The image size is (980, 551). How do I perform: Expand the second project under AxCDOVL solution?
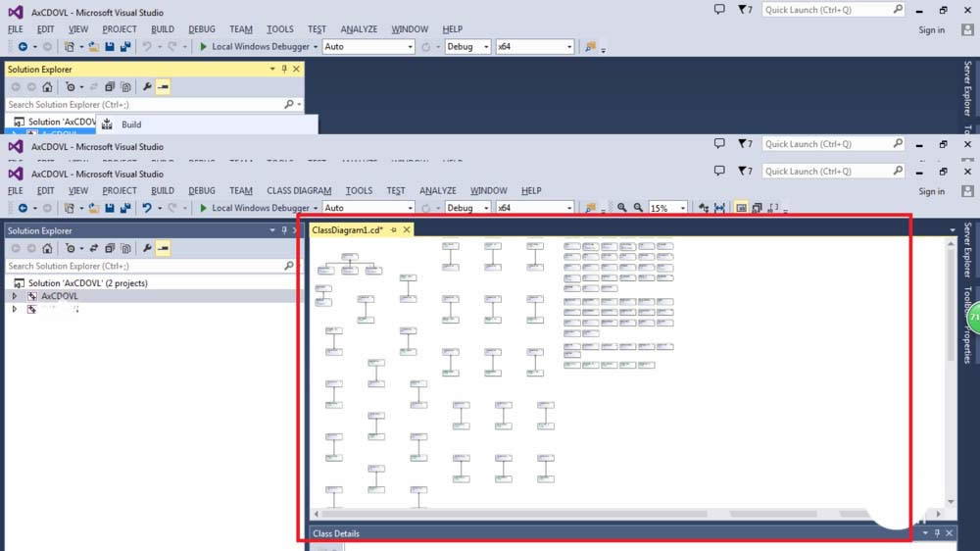tap(15, 309)
